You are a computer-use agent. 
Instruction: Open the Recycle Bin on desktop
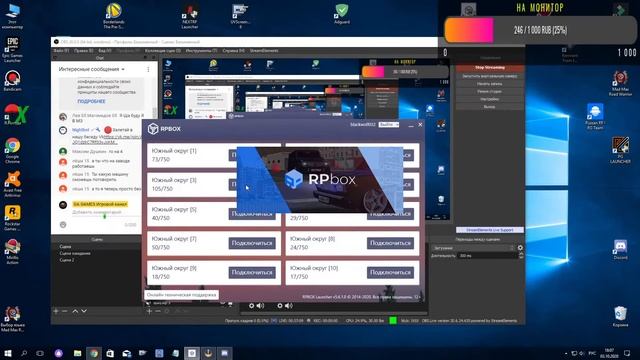pos(620,316)
